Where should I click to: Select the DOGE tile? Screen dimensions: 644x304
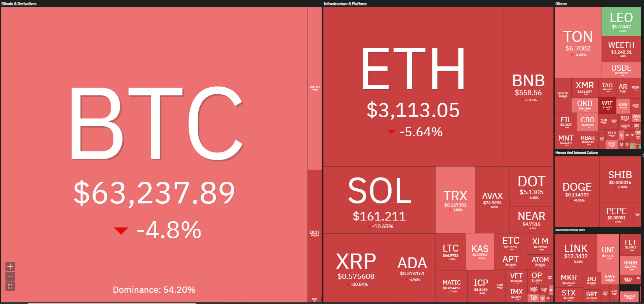pos(577,192)
